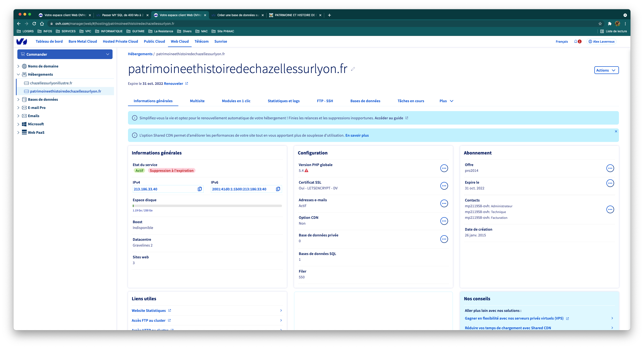Open options for Version PHP globale

click(x=444, y=168)
